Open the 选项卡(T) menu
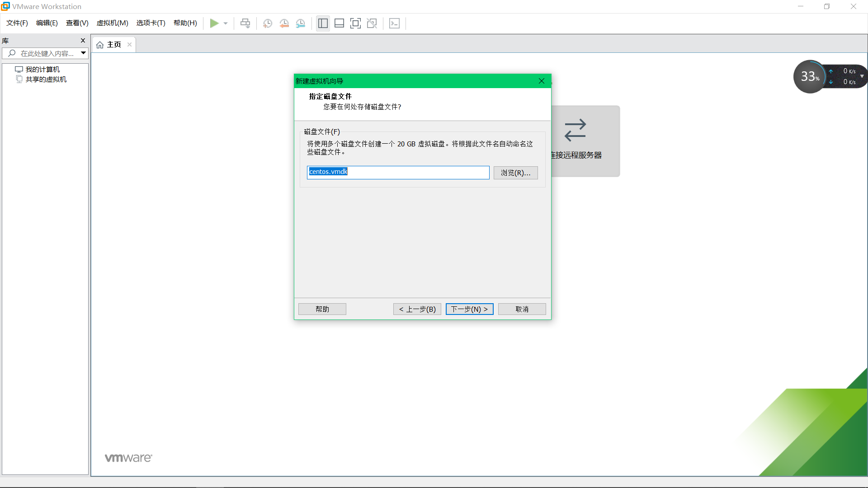868x488 pixels. 151,23
